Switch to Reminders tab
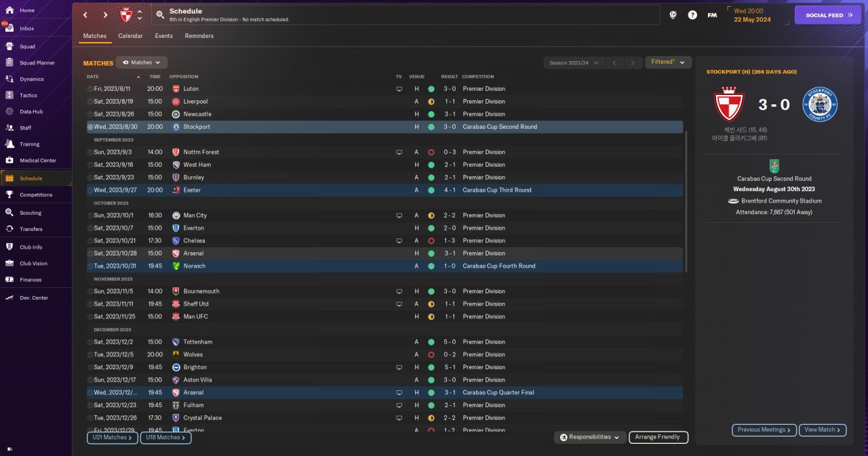The height and width of the screenshot is (456, 868). [199, 36]
